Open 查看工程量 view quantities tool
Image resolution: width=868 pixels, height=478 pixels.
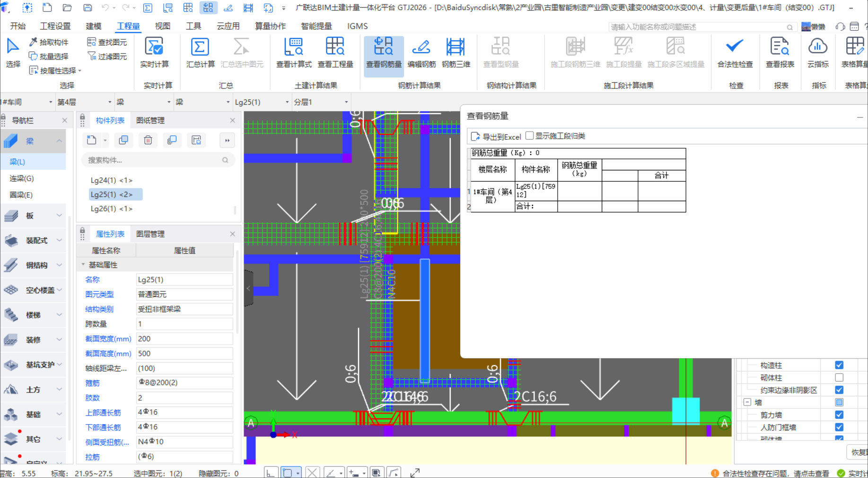(335, 53)
